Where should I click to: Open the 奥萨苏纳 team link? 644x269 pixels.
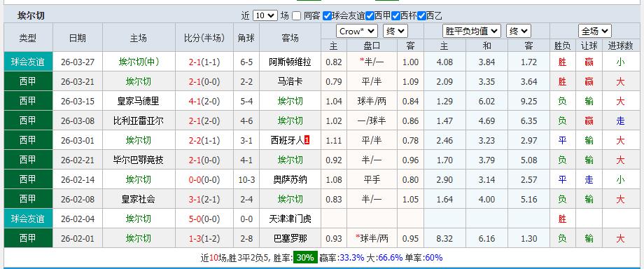coord(290,180)
